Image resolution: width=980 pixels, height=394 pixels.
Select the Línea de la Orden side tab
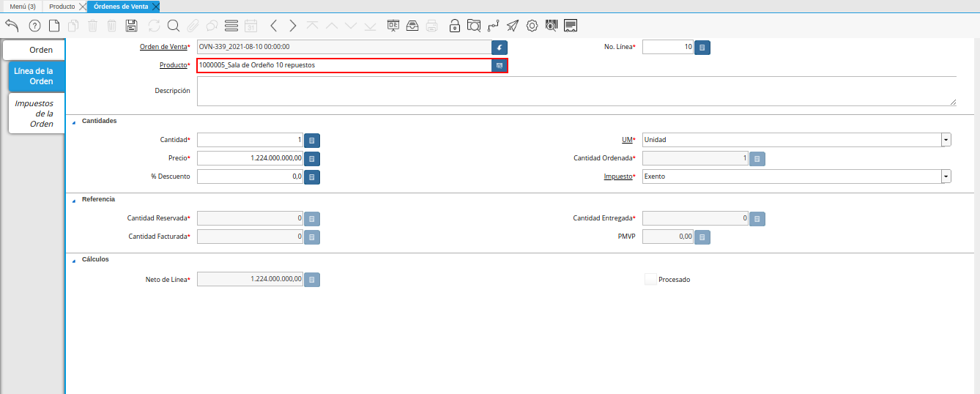[37, 76]
